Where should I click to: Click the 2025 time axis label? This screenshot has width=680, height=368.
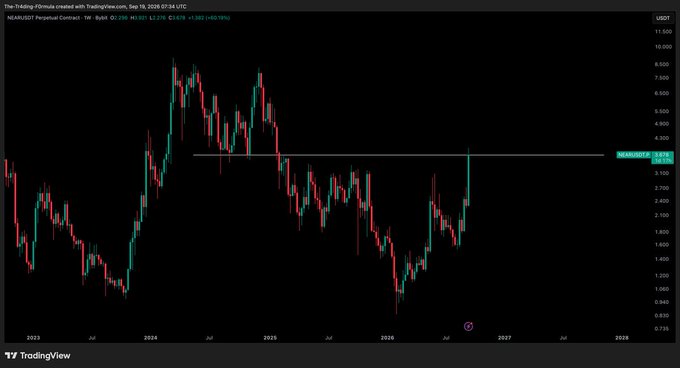click(270, 338)
